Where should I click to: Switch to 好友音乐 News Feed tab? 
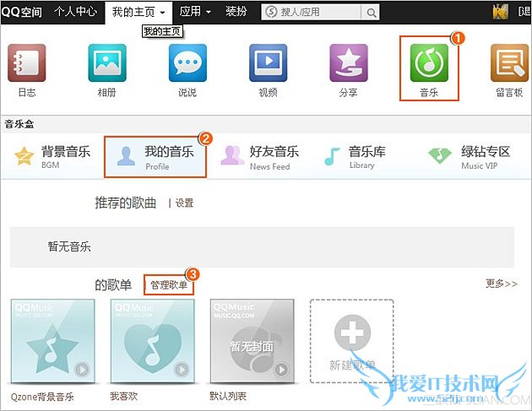point(260,157)
